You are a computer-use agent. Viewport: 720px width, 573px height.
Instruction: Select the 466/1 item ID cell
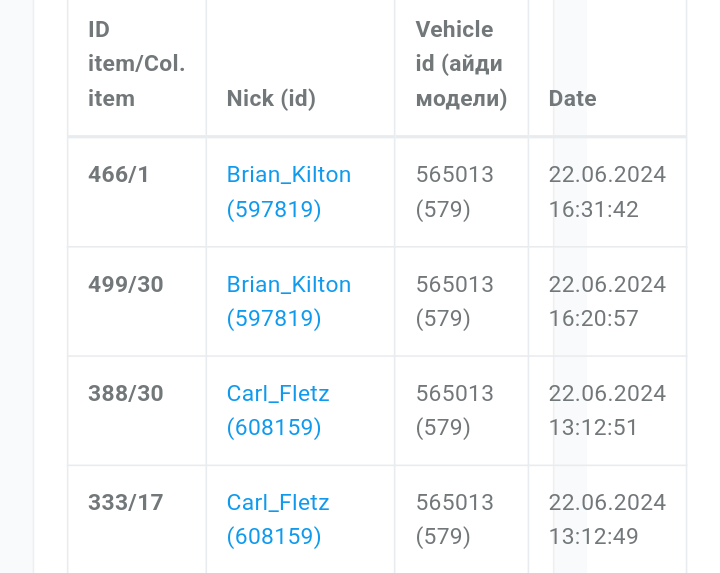coord(118,175)
